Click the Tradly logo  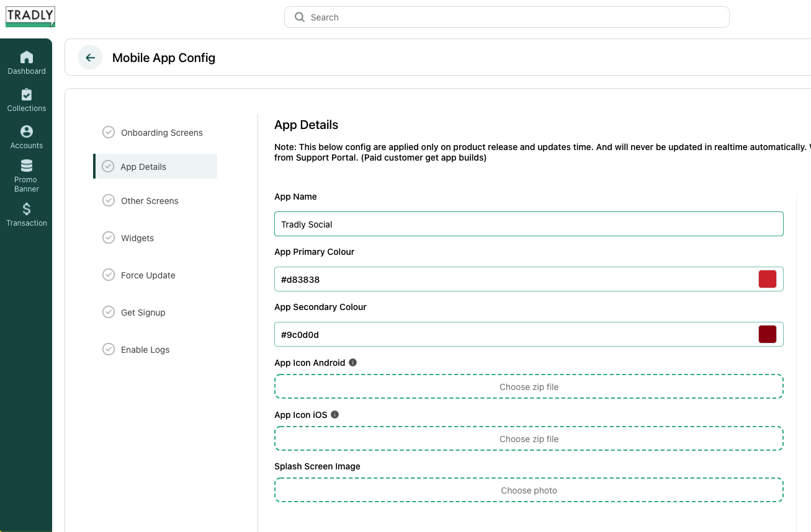pyautogui.click(x=30, y=17)
